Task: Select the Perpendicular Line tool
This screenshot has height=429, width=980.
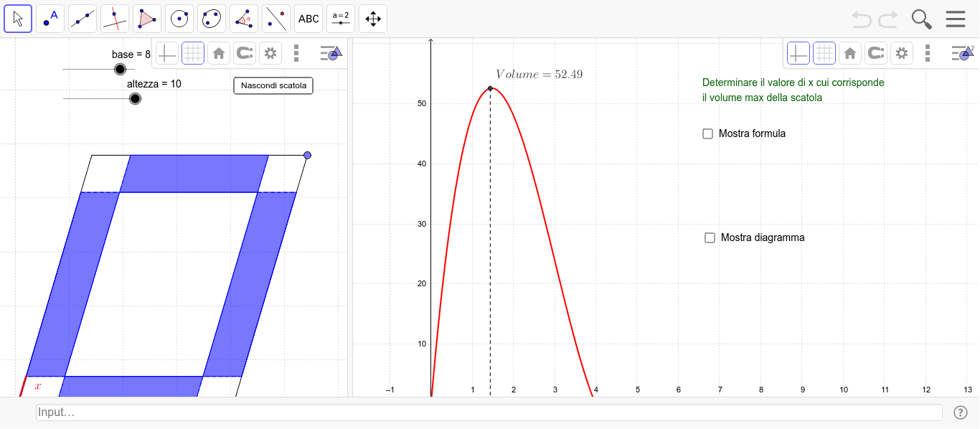Action: click(x=115, y=19)
